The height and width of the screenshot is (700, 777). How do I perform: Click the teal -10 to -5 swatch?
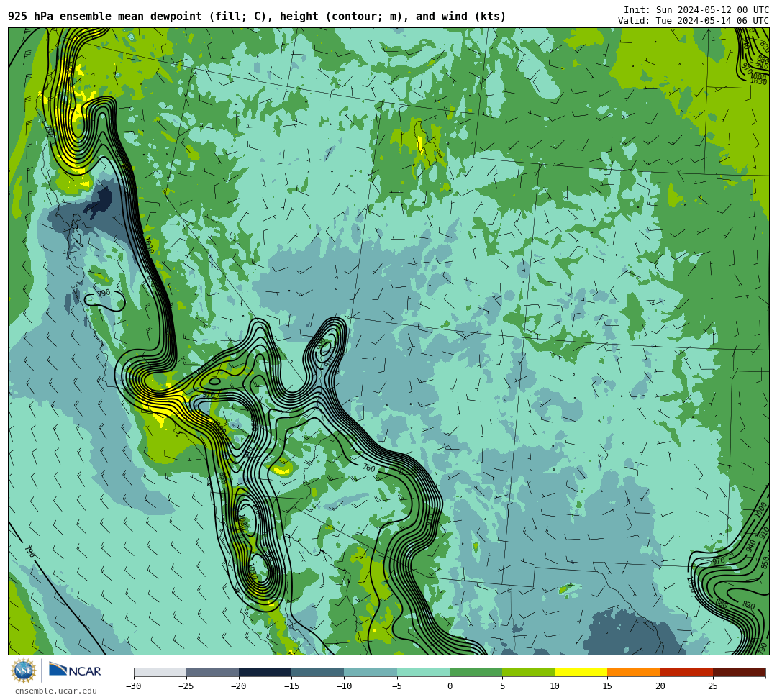coord(371,672)
